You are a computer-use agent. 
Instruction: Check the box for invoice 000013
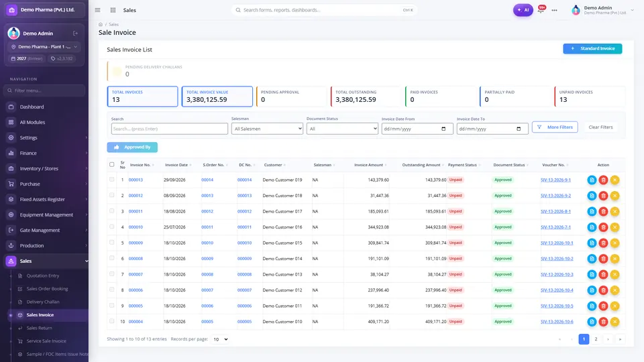pyautogui.click(x=112, y=180)
